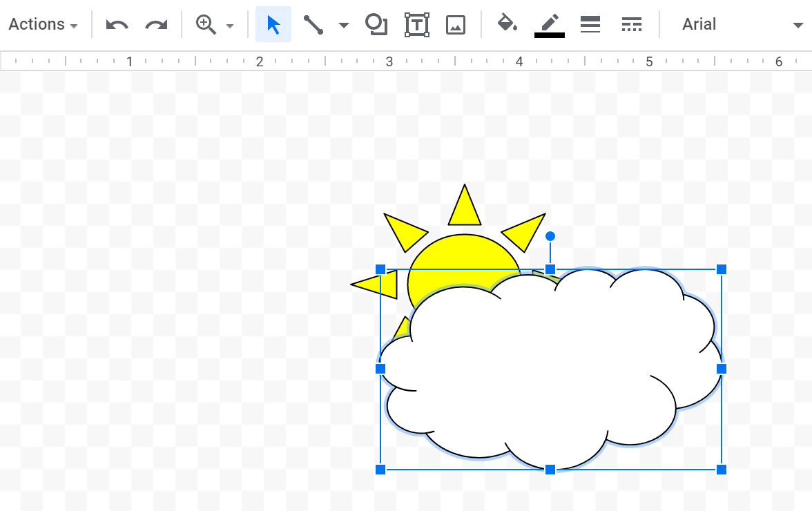Expand the Line tool options arrow

pos(344,23)
